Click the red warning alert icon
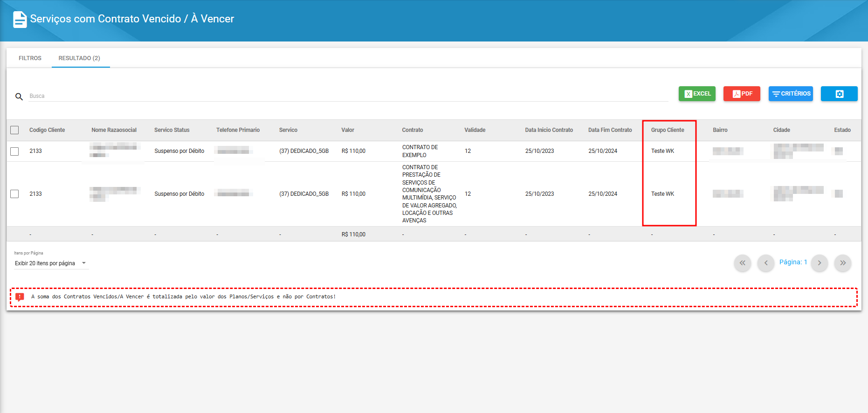This screenshot has width=868, height=413. (x=20, y=297)
